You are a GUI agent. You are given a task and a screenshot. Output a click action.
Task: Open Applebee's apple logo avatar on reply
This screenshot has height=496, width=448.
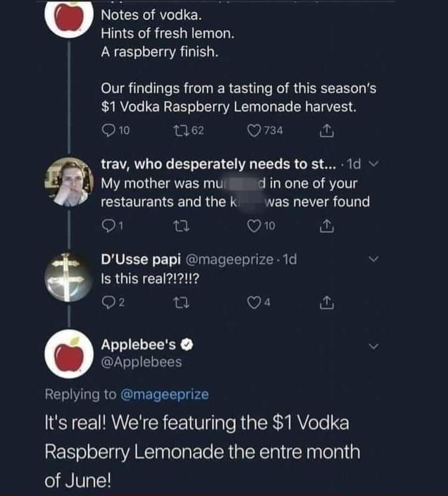(x=68, y=354)
